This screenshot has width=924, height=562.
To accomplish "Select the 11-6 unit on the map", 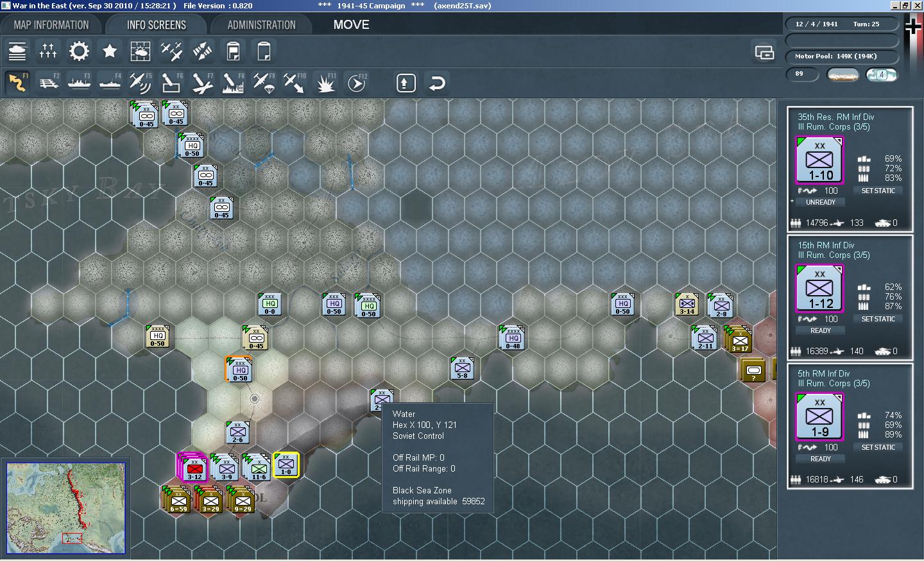I will pyautogui.click(x=258, y=468).
